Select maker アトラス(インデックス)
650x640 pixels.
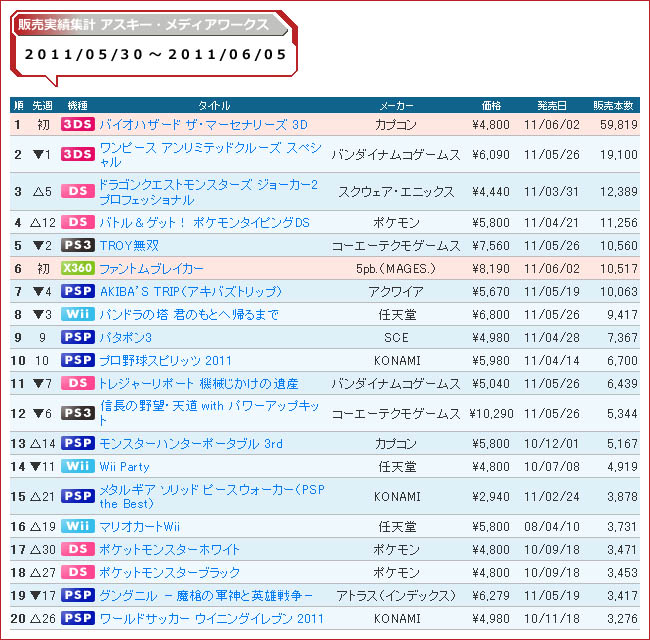396,596
